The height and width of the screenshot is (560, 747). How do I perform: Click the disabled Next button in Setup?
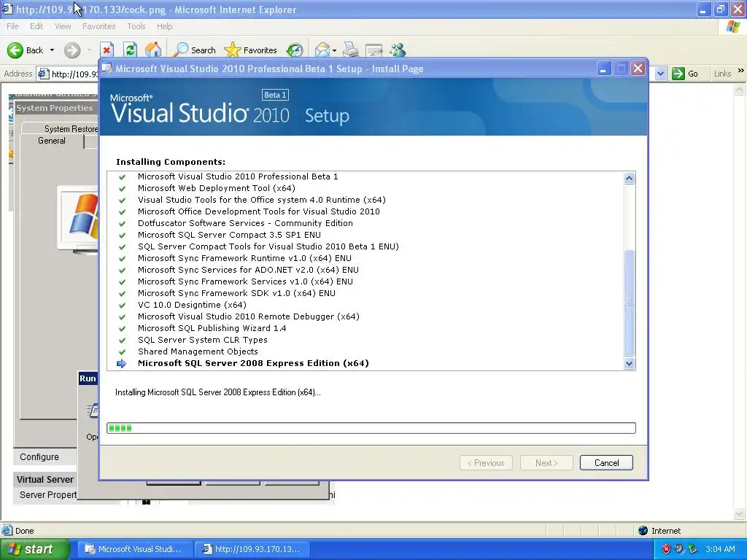coord(546,463)
